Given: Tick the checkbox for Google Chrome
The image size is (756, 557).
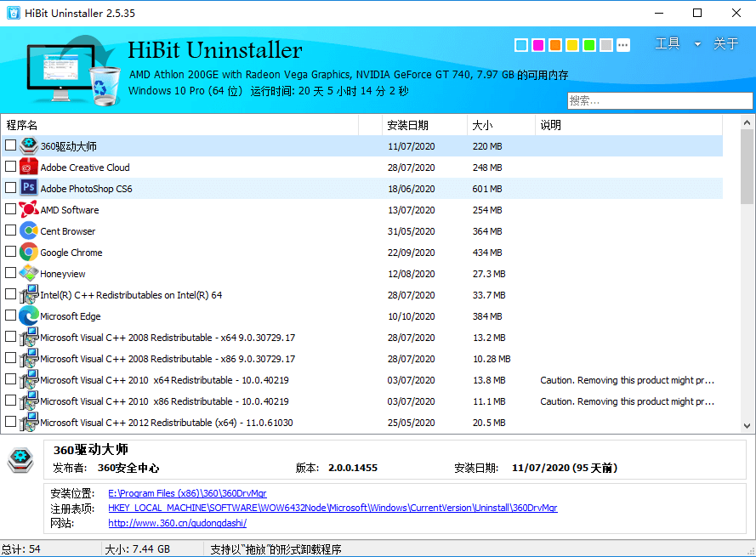Looking at the screenshot, I should pyautogui.click(x=10, y=251).
